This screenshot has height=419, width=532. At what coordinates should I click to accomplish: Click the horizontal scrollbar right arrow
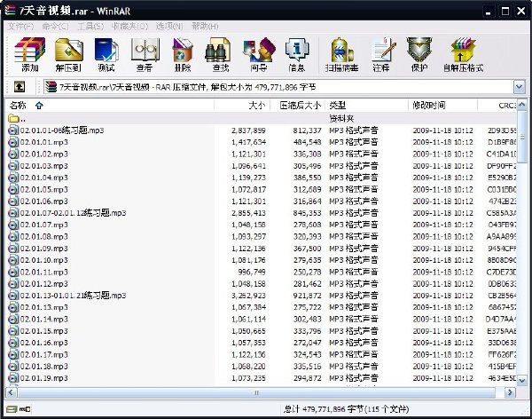coord(510,392)
